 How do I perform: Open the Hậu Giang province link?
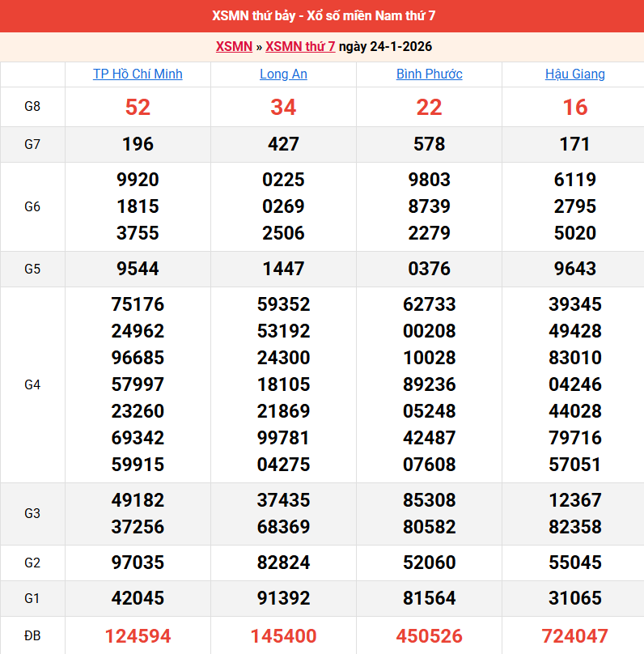coord(574,74)
